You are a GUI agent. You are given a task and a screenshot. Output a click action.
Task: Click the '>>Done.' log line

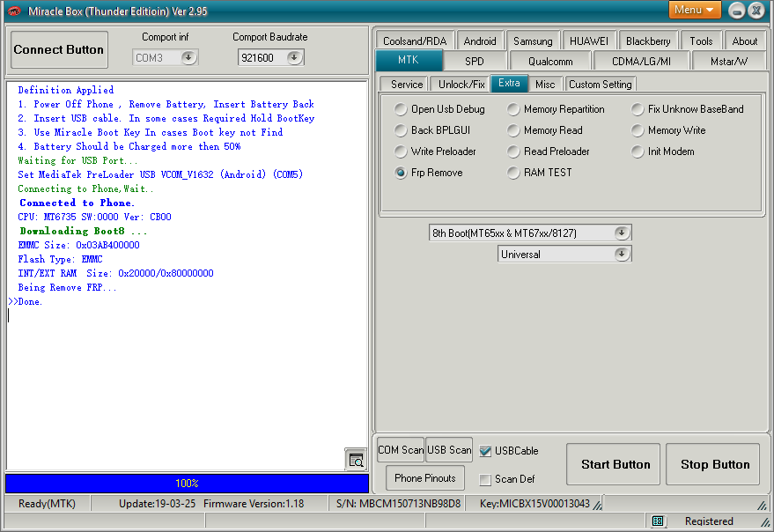point(26,301)
